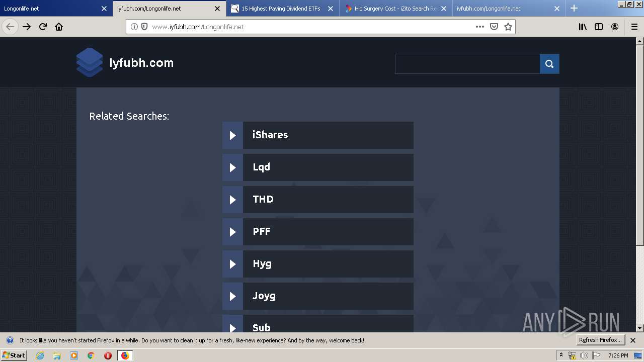This screenshot has height=362, width=644.
Task: Show site information icon in the address bar
Action: pyautogui.click(x=134, y=27)
